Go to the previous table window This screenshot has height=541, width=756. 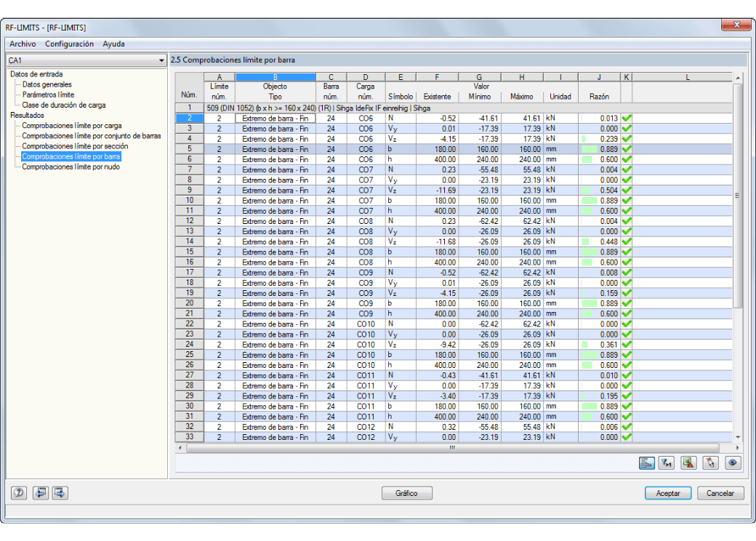pyautogui.click(x=41, y=493)
